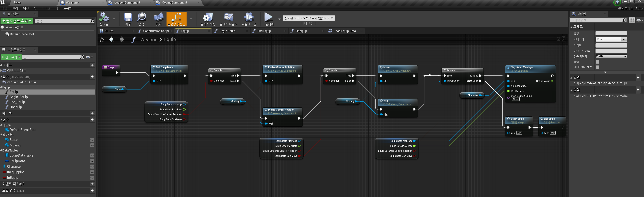Open Class Defaults (클래스 디폴트) icon
Image resolution: width=644 pixels, height=197 pixels.
click(x=228, y=19)
